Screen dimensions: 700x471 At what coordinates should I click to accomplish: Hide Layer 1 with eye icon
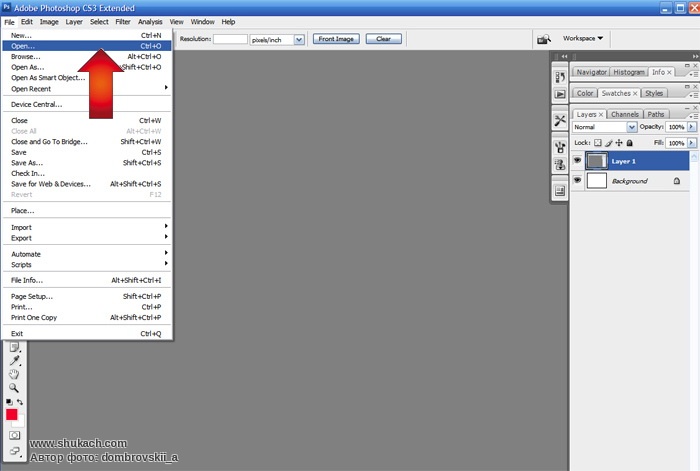pyautogui.click(x=577, y=160)
